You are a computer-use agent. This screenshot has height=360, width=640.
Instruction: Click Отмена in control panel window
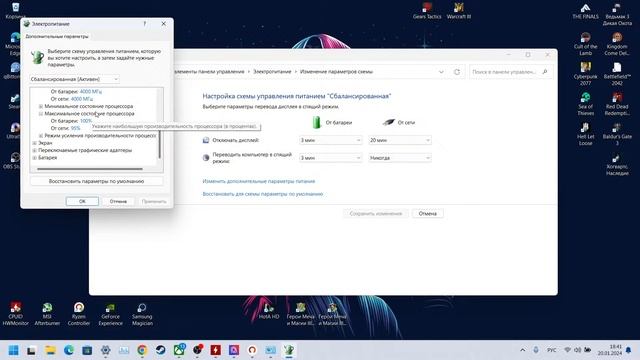pos(427,213)
